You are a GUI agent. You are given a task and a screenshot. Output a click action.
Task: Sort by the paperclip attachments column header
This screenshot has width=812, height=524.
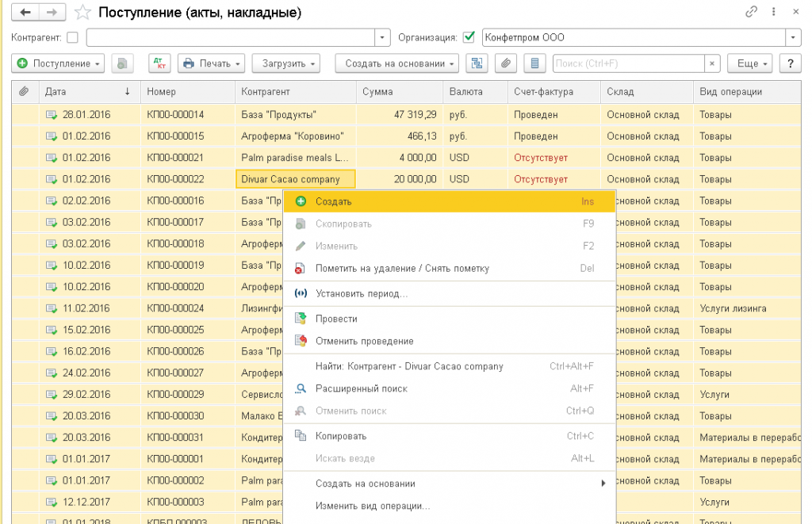click(x=24, y=92)
